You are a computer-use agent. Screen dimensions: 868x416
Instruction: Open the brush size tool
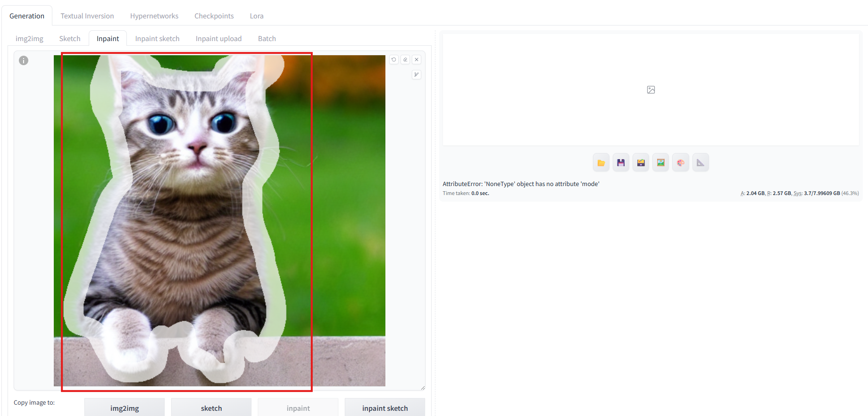click(x=417, y=75)
